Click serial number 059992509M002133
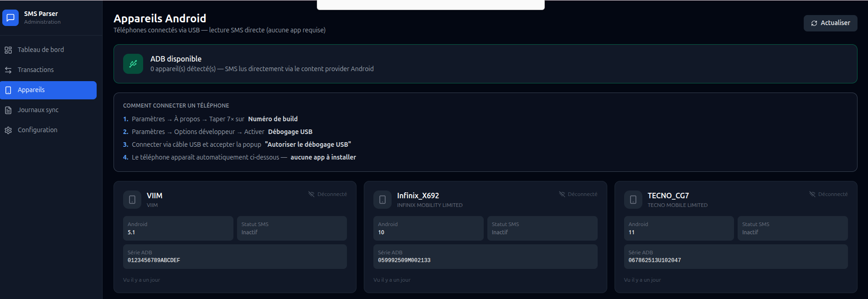 coord(404,261)
